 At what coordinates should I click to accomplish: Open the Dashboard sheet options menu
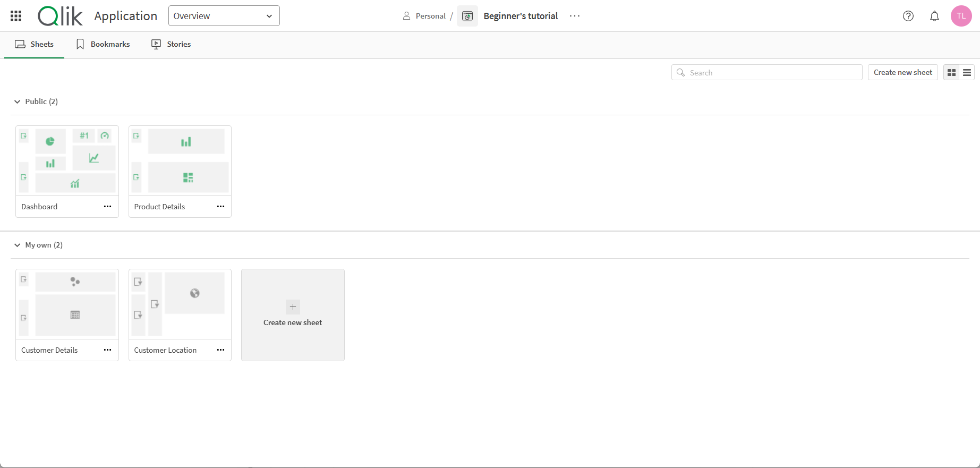(x=108, y=207)
